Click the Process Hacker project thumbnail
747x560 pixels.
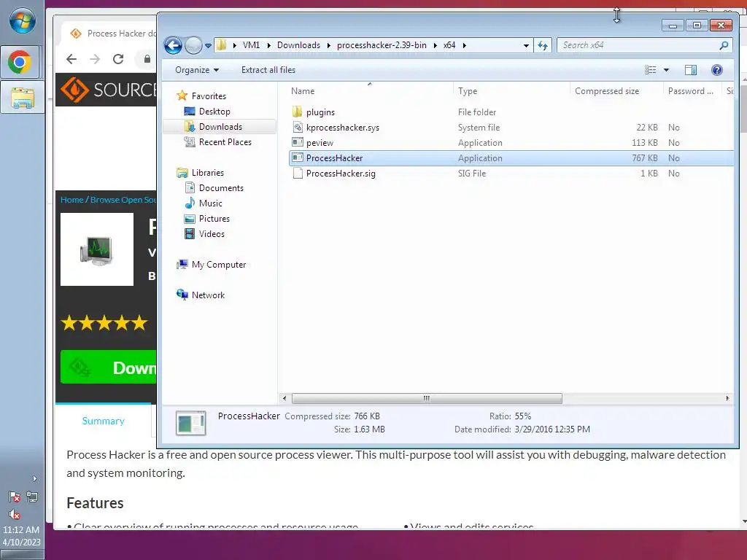tap(97, 249)
